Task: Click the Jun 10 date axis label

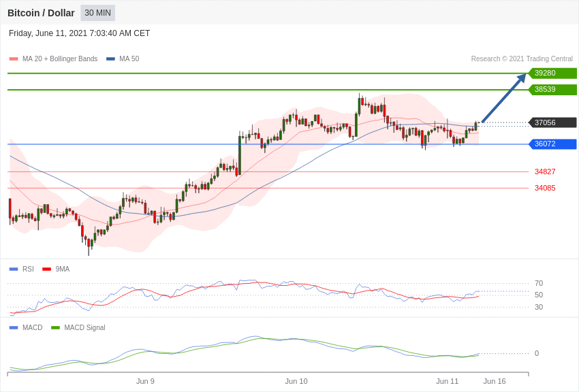Action: click(296, 381)
